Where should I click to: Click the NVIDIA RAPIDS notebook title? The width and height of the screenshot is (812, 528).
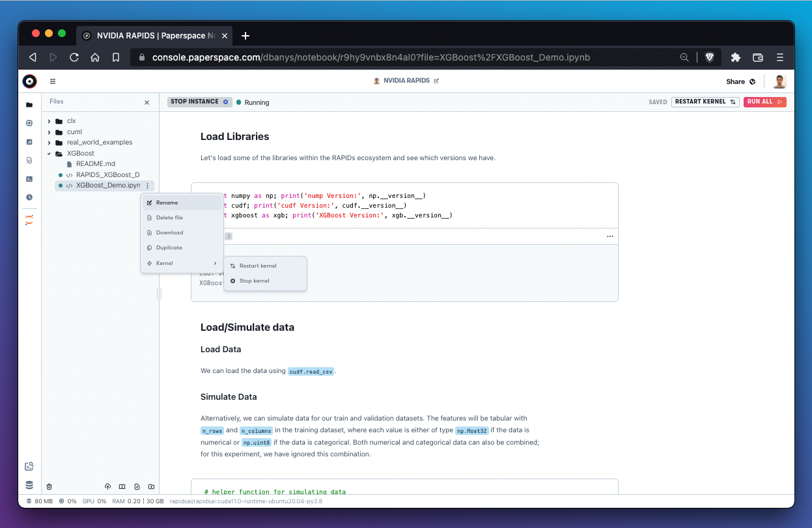406,81
